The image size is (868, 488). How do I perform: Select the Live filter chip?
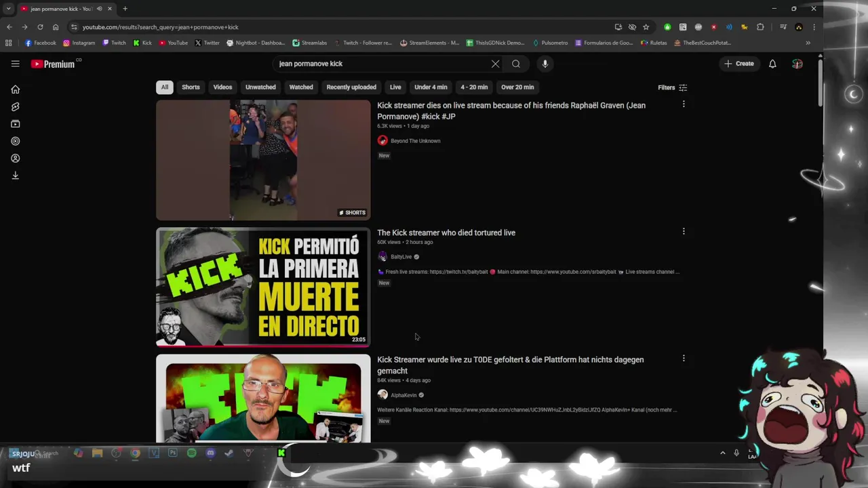click(x=395, y=87)
